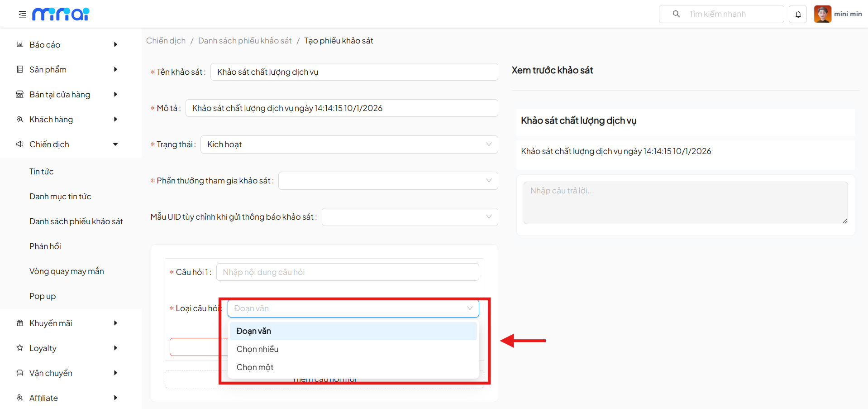This screenshot has height=409, width=868.
Task: Click the Báo cáo chart icon
Action: 19,44
